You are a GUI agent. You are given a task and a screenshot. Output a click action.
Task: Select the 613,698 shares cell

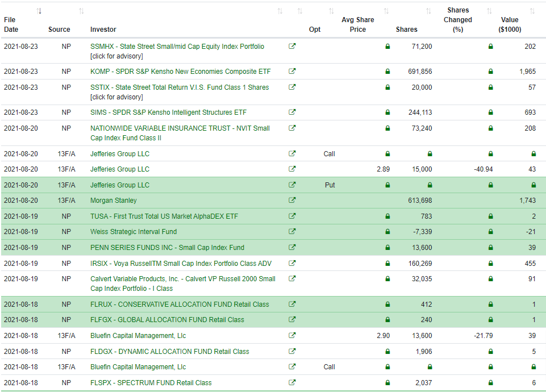[x=420, y=201]
